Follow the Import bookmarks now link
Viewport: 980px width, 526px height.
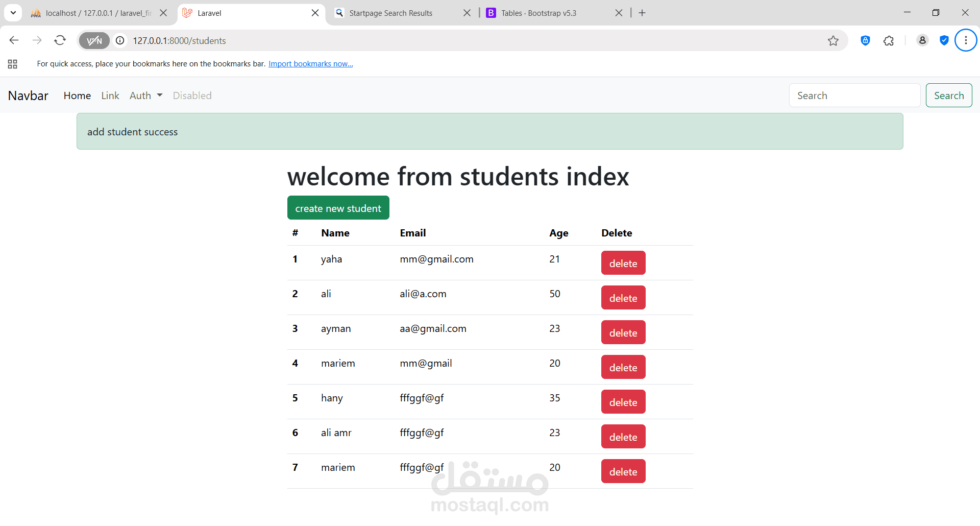tap(311, 64)
